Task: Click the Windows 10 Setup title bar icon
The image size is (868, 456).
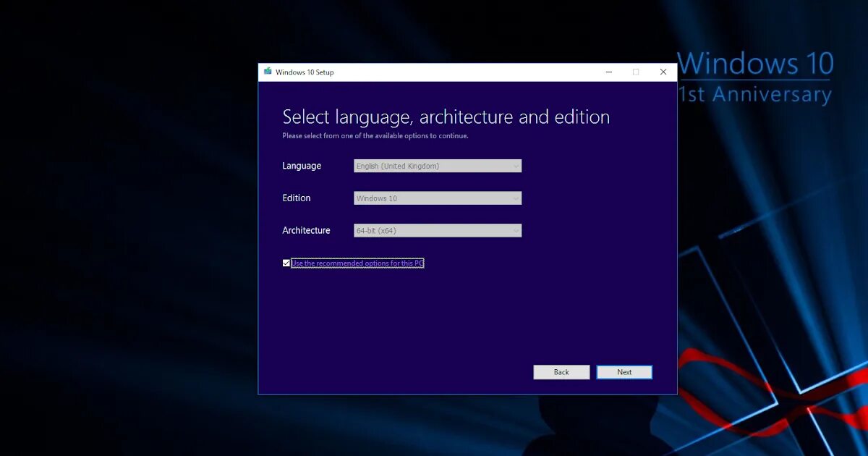Action: 268,72
